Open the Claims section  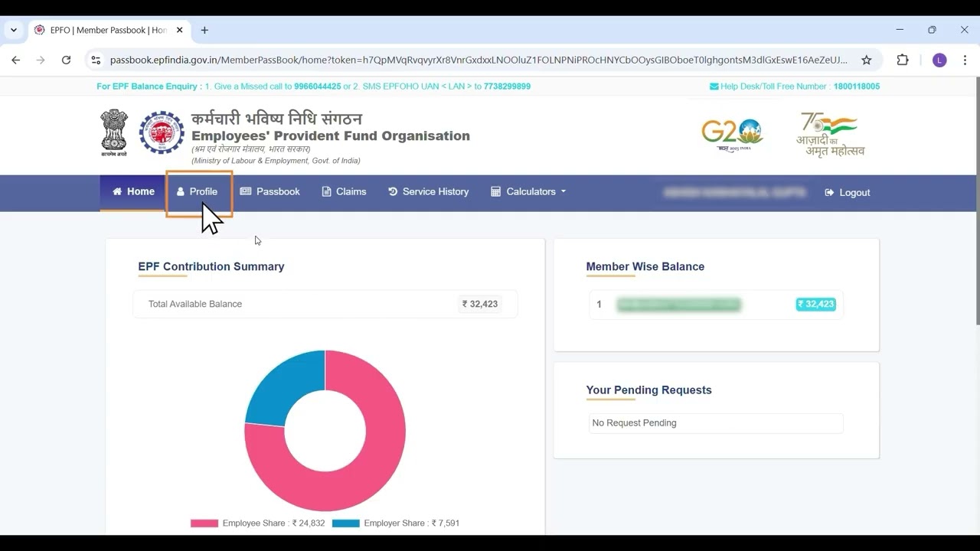tap(344, 191)
